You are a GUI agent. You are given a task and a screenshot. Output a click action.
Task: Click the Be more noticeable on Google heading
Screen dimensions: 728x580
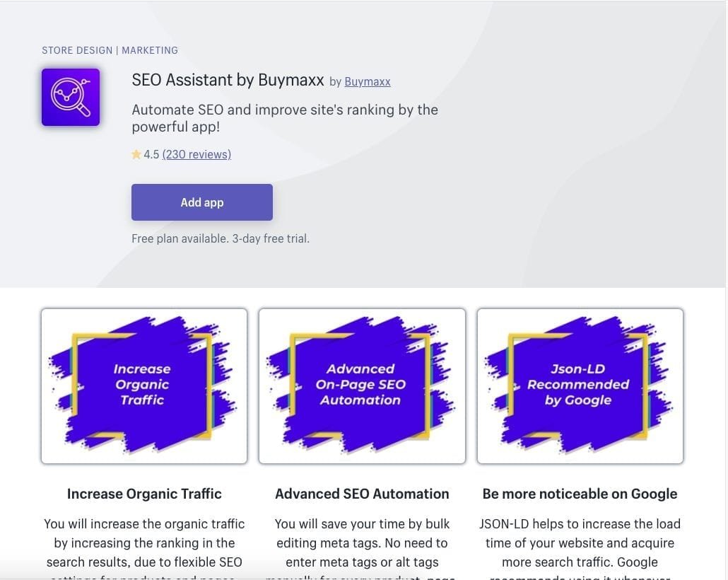(x=580, y=494)
